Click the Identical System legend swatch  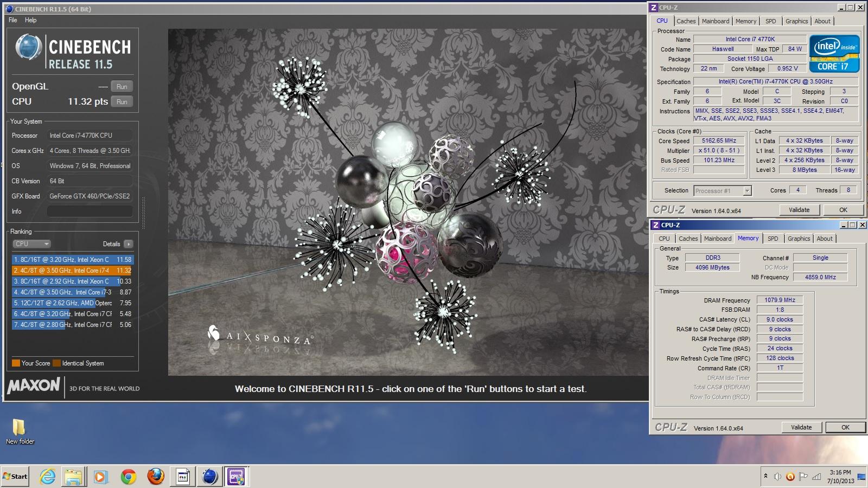pos(56,363)
